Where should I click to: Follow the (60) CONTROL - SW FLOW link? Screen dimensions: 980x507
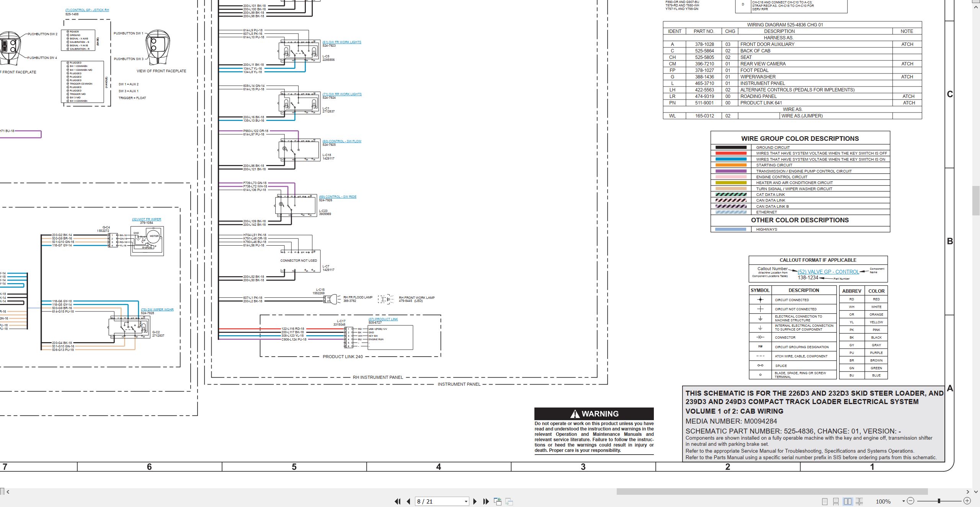[342, 141]
